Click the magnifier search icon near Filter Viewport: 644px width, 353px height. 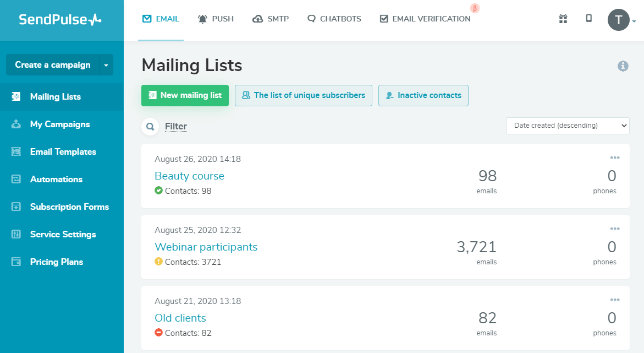[150, 127]
